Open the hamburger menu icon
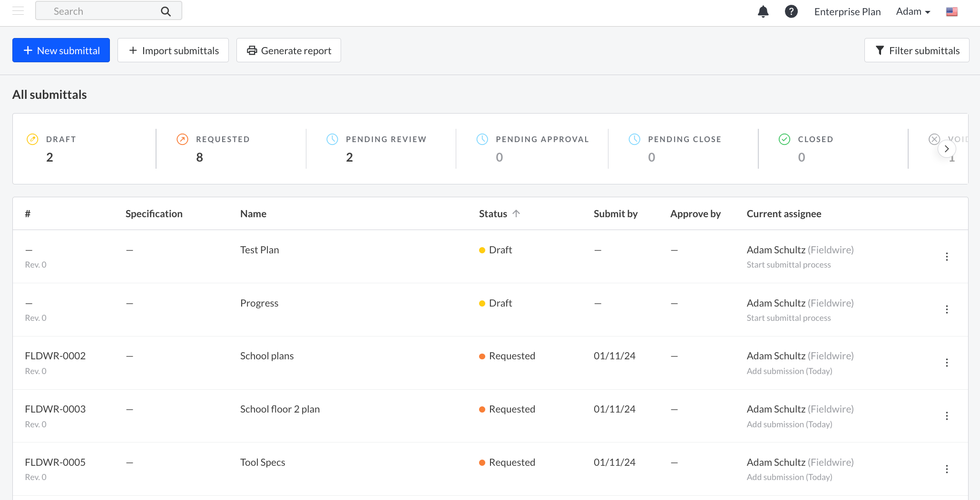The width and height of the screenshot is (980, 500). coord(18,11)
